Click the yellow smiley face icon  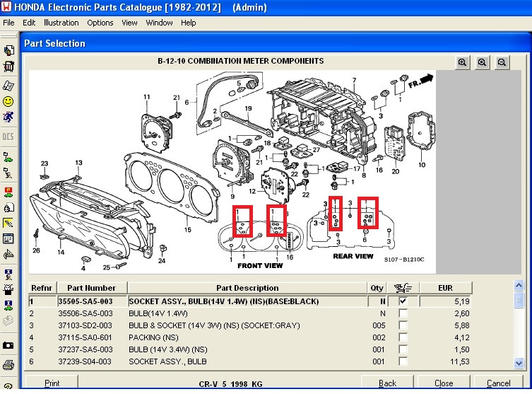pos(8,101)
